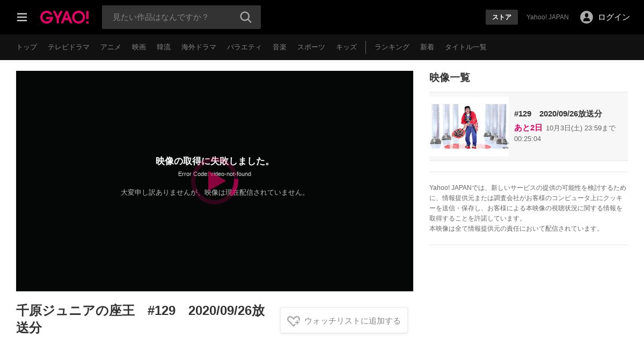Click the error message 映像の取得に失敗しました。
The image size is (644, 338).
(x=215, y=161)
